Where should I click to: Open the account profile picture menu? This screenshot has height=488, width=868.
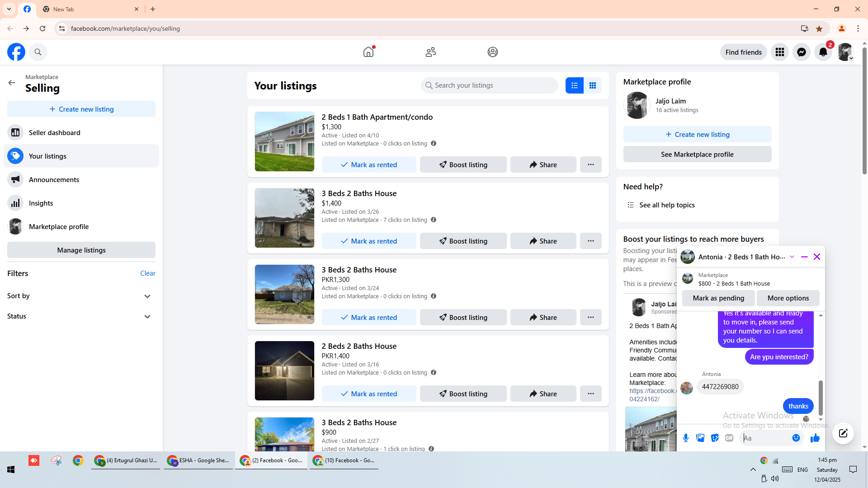(845, 52)
